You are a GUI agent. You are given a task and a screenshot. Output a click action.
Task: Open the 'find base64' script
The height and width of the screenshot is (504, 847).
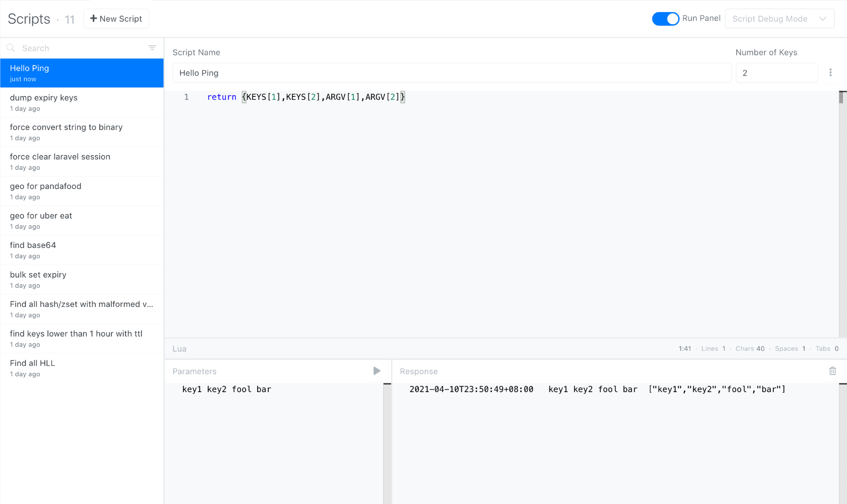[82, 250]
